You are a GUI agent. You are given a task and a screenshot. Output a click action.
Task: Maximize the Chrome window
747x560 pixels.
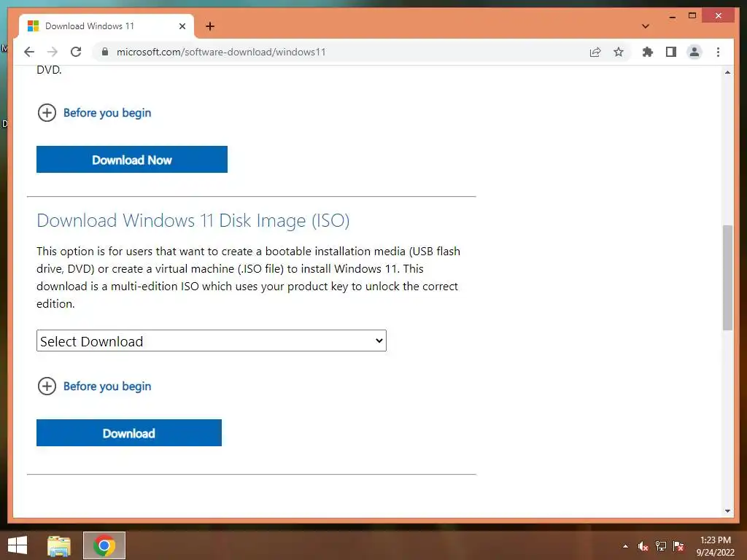[692, 16]
